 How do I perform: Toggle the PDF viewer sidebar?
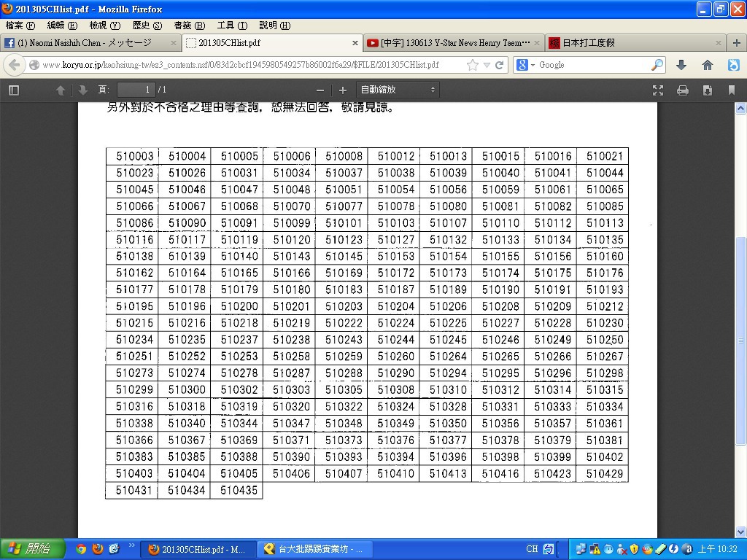14,90
